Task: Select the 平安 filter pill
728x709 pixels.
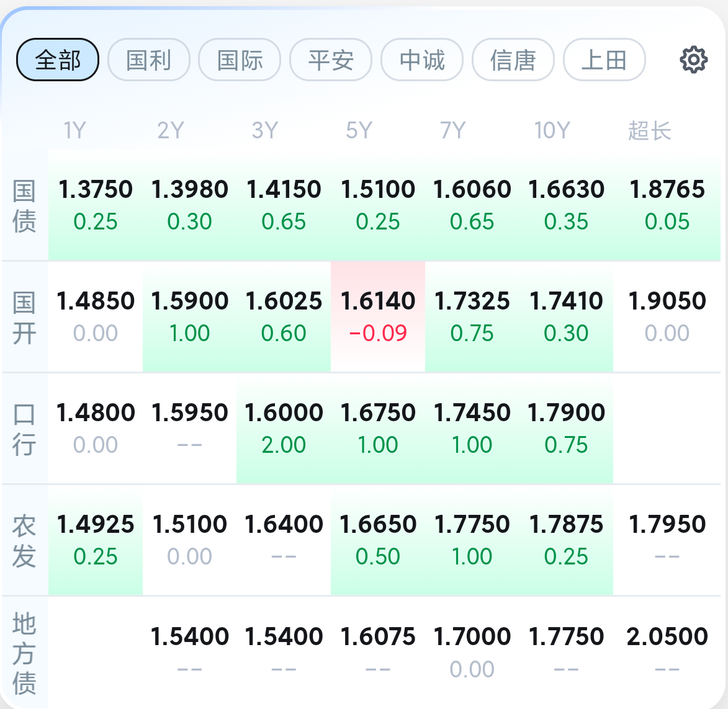Action: pos(331,60)
